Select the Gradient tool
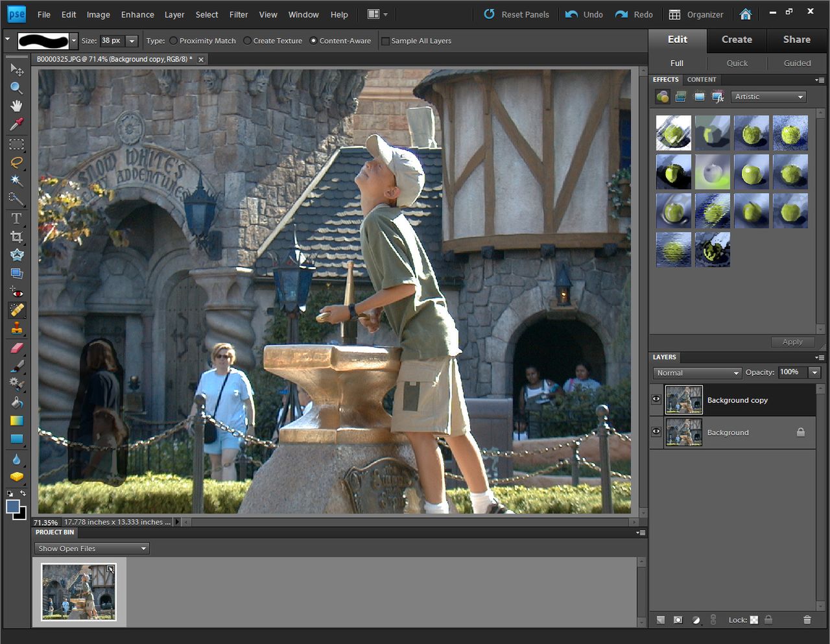 click(x=17, y=420)
